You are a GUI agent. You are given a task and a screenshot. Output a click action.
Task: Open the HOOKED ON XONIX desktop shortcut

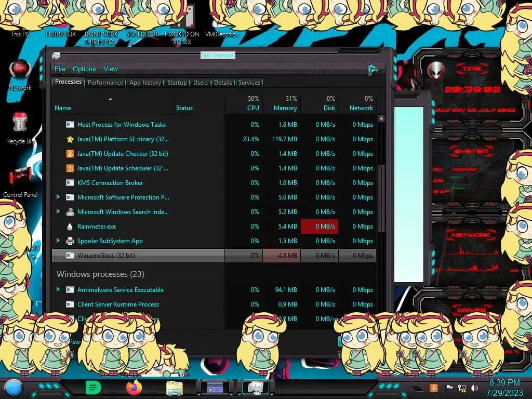click(x=183, y=16)
